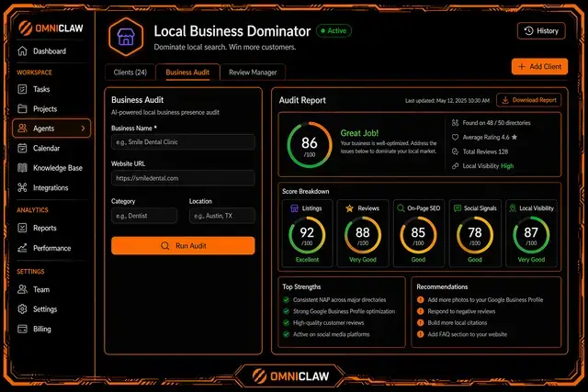Open the Review Manager tab
The height and width of the screenshot is (392, 588).
(253, 73)
